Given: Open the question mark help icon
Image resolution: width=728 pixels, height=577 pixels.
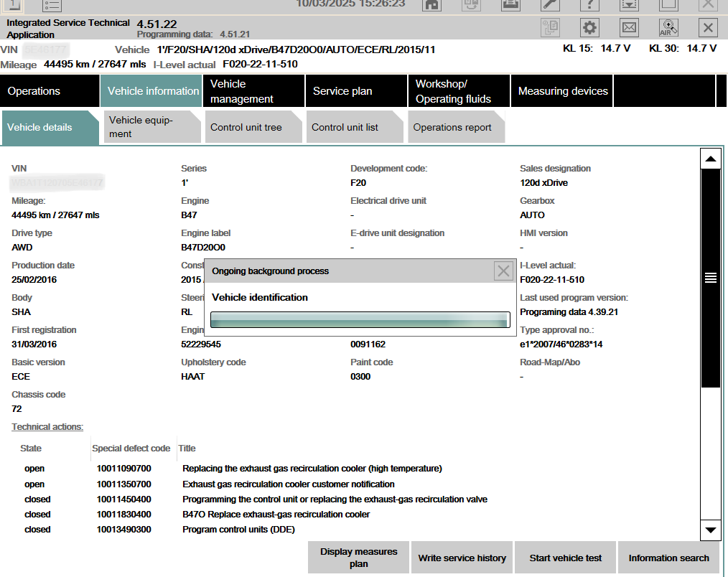Looking at the screenshot, I should point(589,5).
